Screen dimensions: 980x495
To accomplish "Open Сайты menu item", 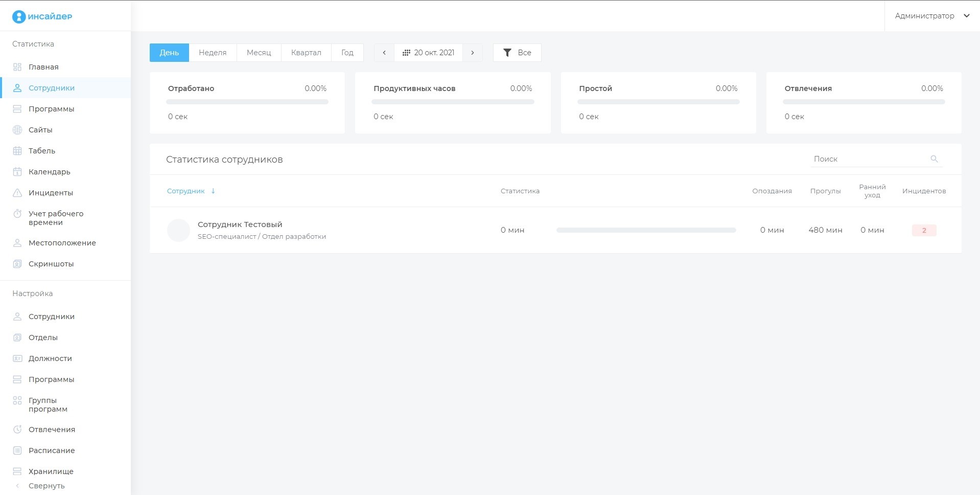I will [x=65, y=130].
